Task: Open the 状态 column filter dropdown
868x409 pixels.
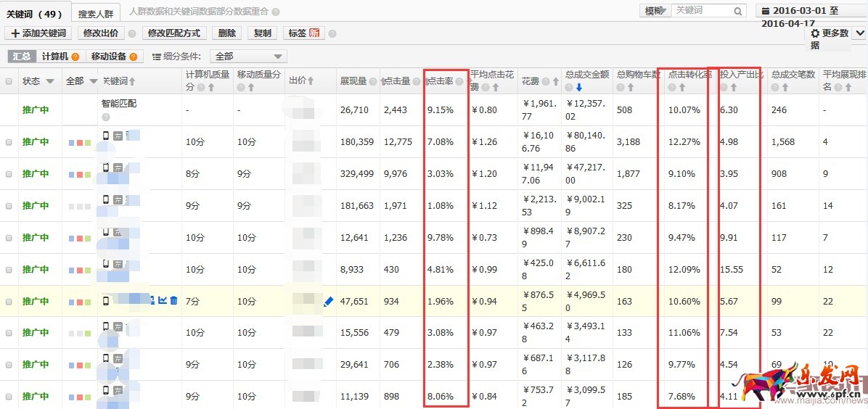Action: coord(50,81)
